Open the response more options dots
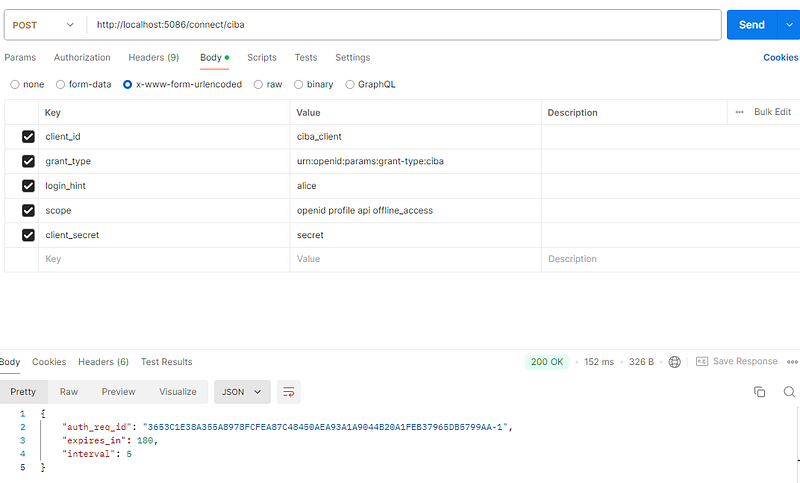This screenshot has height=483, width=800. point(792,362)
